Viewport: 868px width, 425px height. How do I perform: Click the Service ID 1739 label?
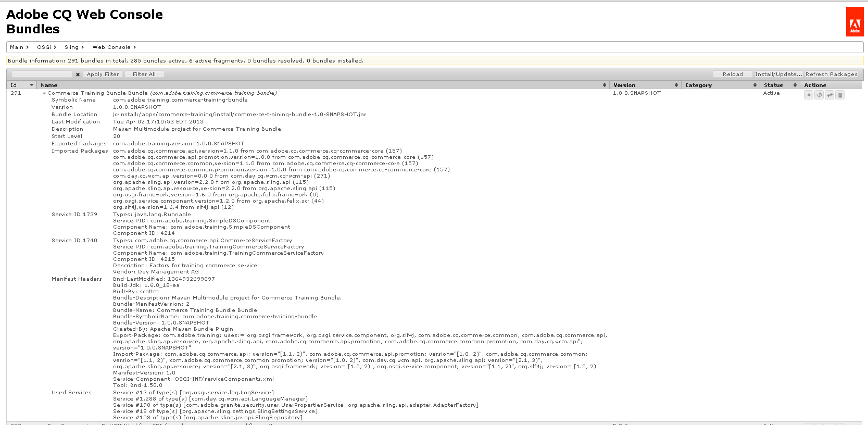click(x=74, y=215)
